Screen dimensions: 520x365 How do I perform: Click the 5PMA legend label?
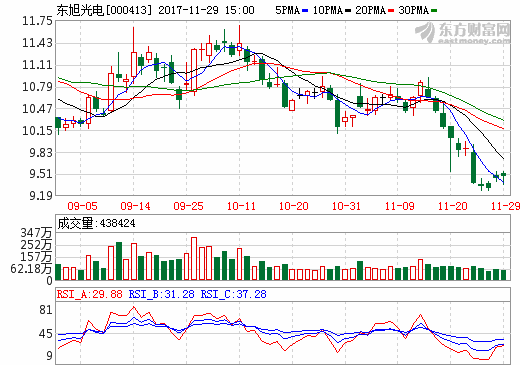tap(288, 10)
